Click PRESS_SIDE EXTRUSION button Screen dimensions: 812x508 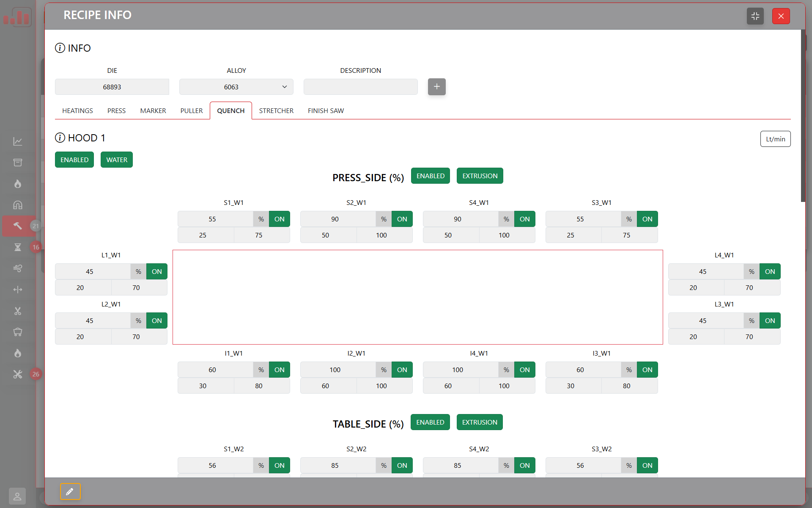(480, 176)
